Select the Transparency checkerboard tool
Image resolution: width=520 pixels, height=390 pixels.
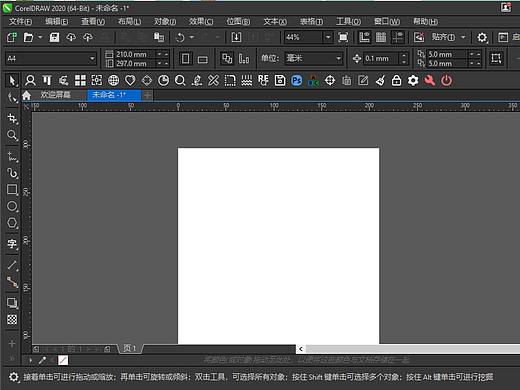12,319
